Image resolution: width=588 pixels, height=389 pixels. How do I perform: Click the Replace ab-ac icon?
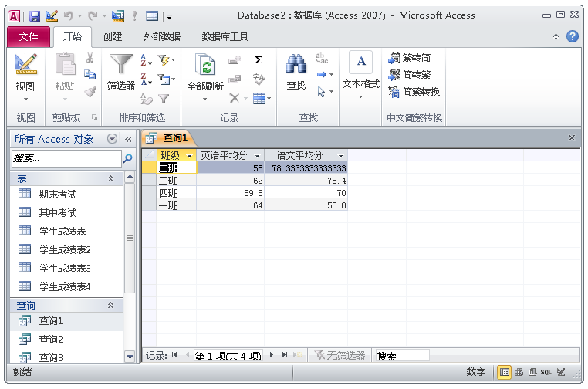tap(321, 58)
